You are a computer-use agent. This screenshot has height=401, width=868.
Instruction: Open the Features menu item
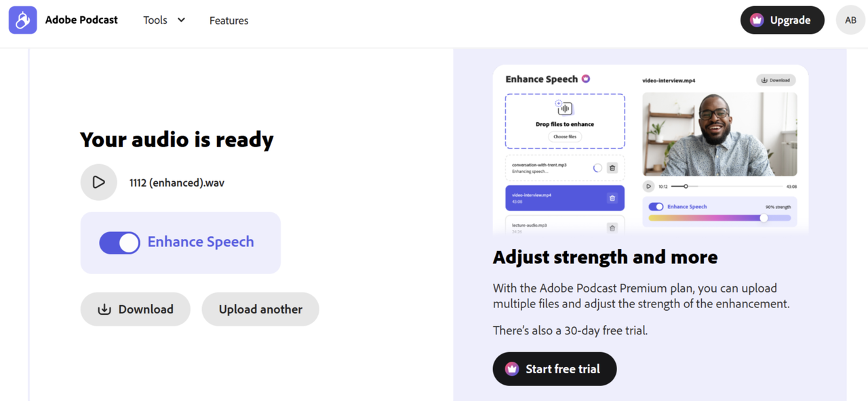(x=229, y=20)
